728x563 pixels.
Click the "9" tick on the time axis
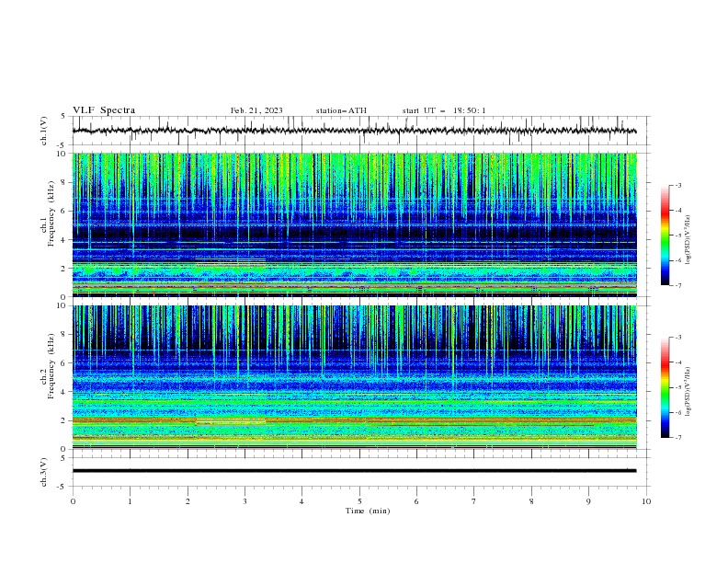(588, 501)
